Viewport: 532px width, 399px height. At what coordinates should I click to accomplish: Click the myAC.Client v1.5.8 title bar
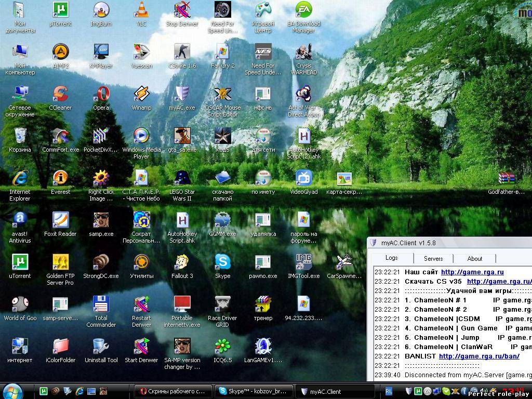(450, 243)
